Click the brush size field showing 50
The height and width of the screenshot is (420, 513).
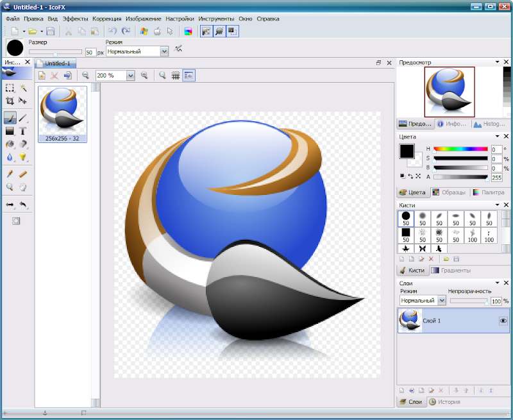[x=90, y=53]
